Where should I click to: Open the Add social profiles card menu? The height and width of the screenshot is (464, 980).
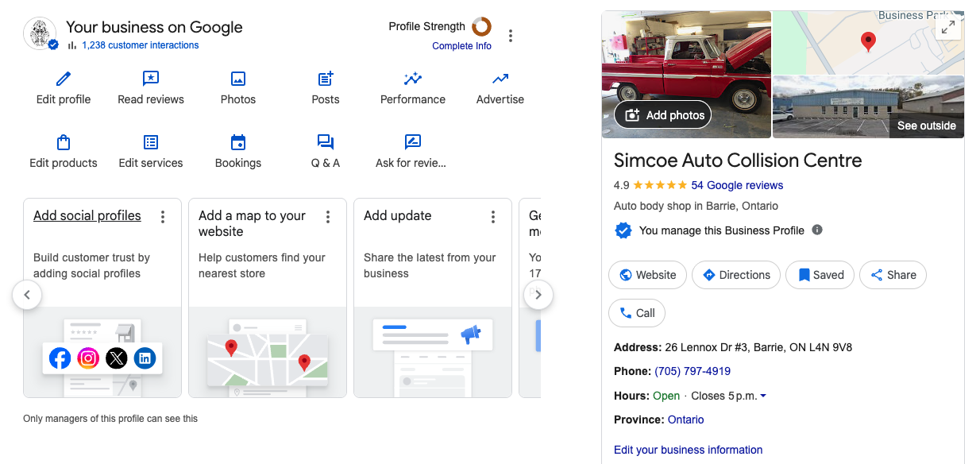point(163,216)
